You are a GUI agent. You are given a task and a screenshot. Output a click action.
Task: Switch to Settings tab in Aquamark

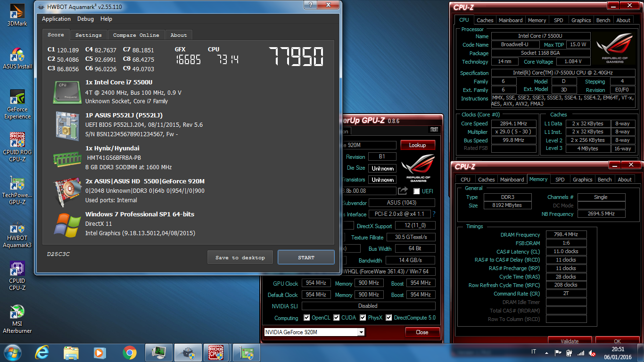point(89,35)
